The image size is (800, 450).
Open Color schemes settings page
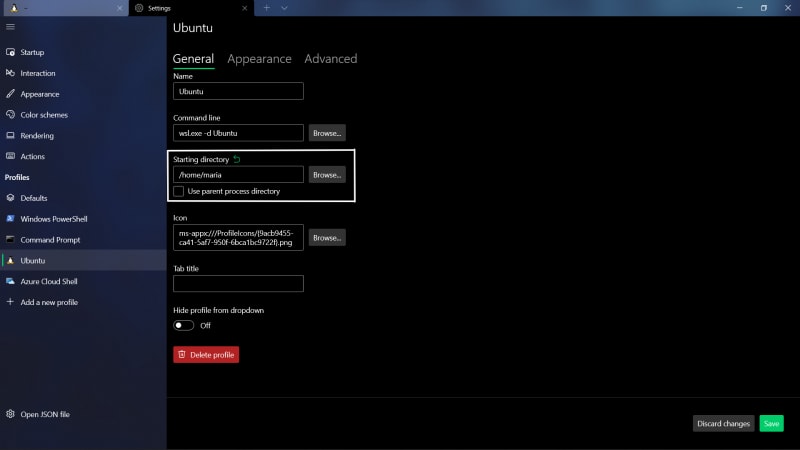[x=83, y=115]
